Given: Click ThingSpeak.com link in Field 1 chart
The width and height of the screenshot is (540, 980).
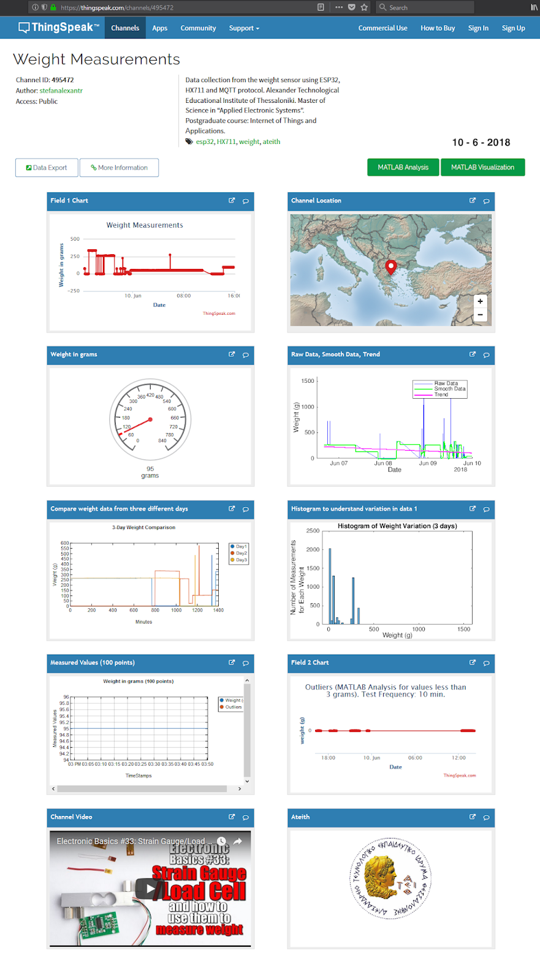Looking at the screenshot, I should [x=219, y=314].
